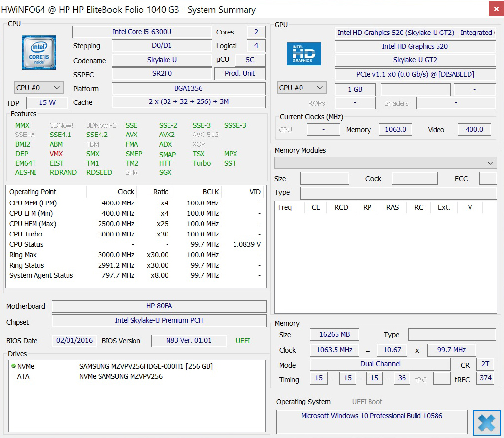This screenshot has height=438, width=504.
Task: Click the Motherboard field HP 80FA
Action: pos(159,306)
